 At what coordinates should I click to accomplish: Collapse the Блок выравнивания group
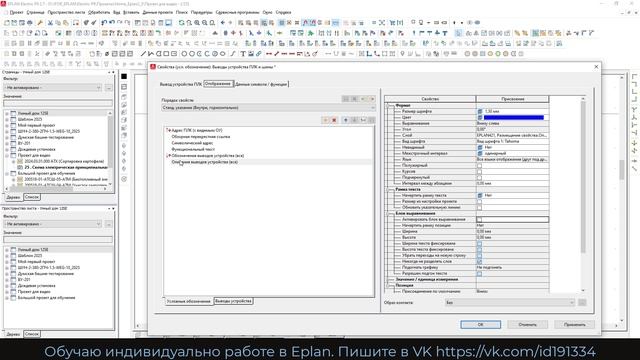click(x=389, y=213)
